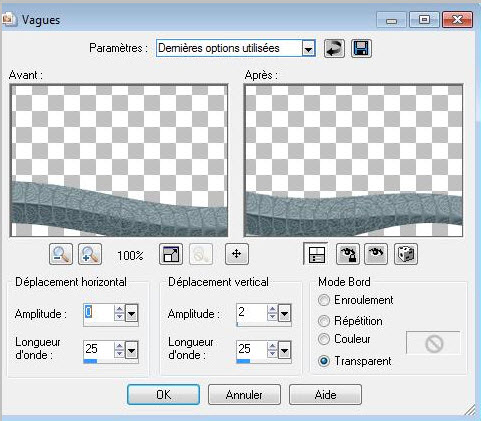This screenshot has height=421, width=481.
Task: Save preset with the floppy disk icon
Action: point(361,49)
